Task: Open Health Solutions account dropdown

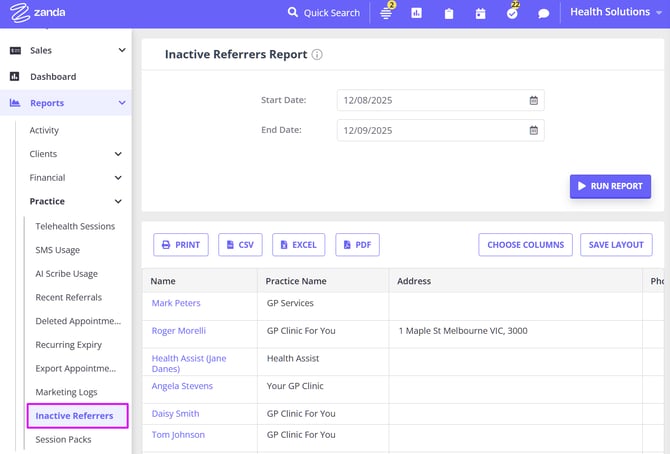Action: point(616,13)
